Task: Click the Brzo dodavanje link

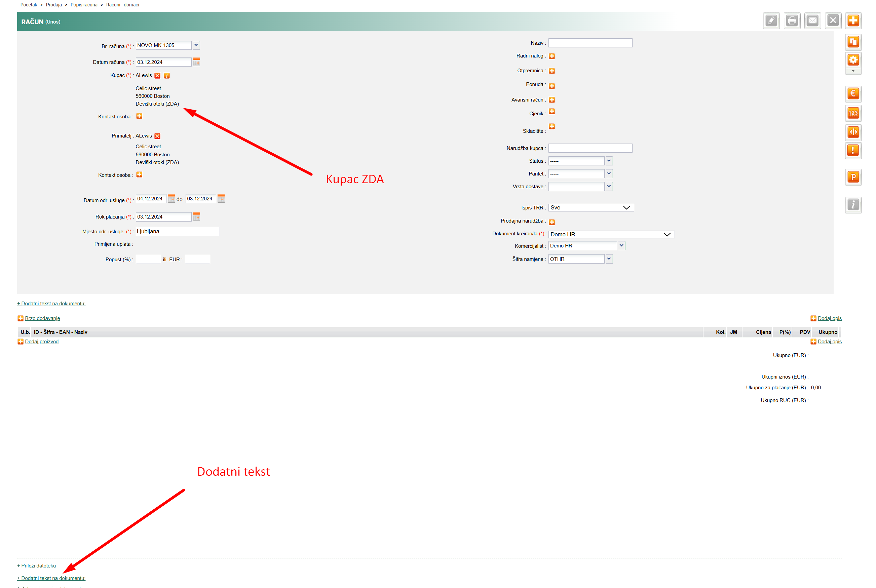Action: pos(42,318)
